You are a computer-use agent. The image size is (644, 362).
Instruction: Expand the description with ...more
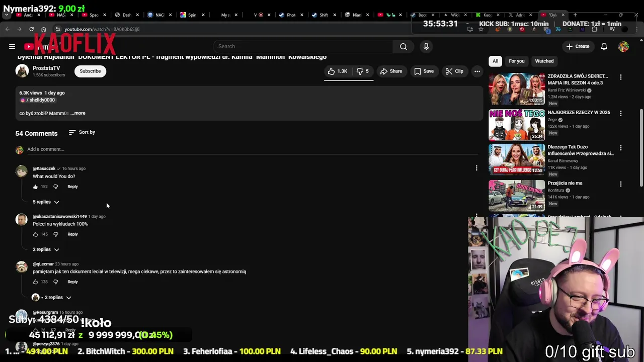tap(78, 113)
